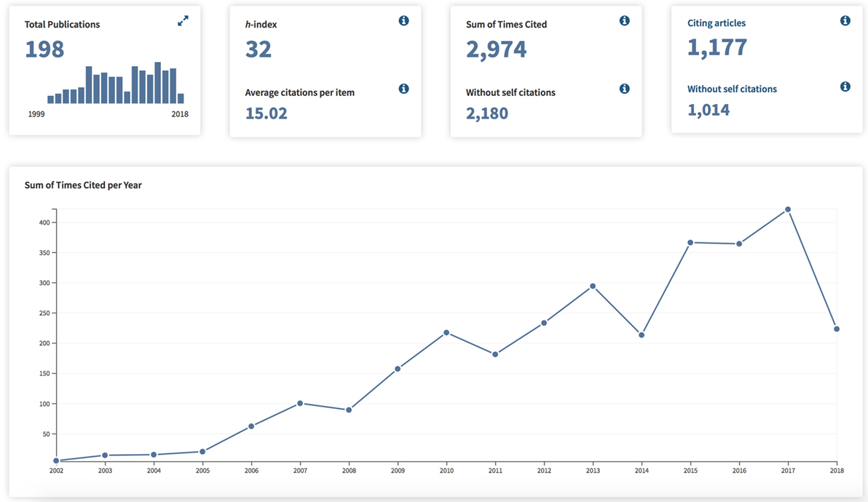The image size is (868, 502).
Task: Show info for Sum of Times Cited
Action: tap(625, 21)
